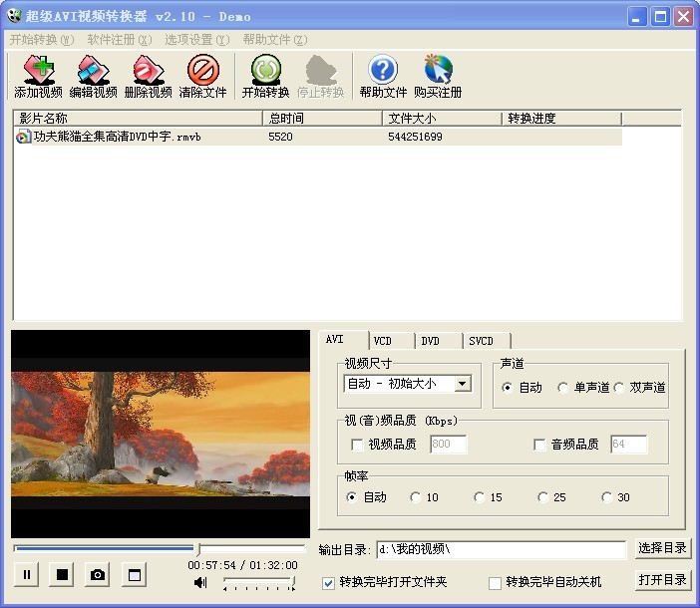Take a snapshot with the camera button
Image resolution: width=700 pixels, height=608 pixels.
coord(98,574)
